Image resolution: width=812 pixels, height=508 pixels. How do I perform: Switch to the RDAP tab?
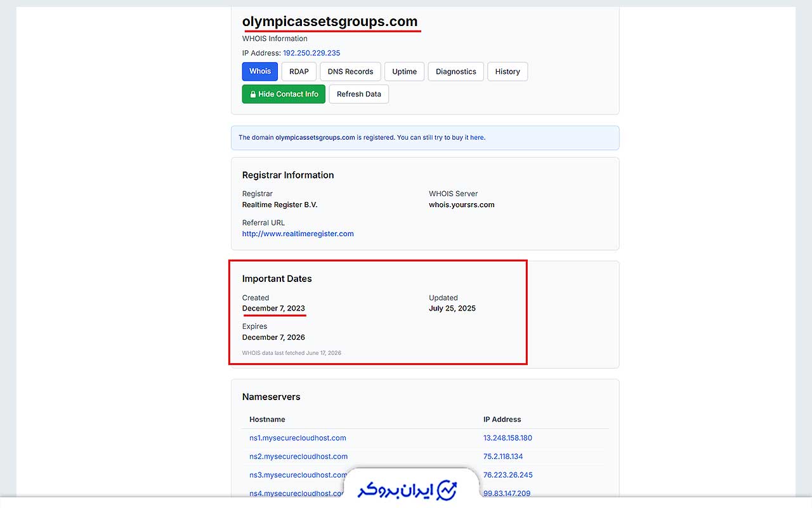(299, 72)
